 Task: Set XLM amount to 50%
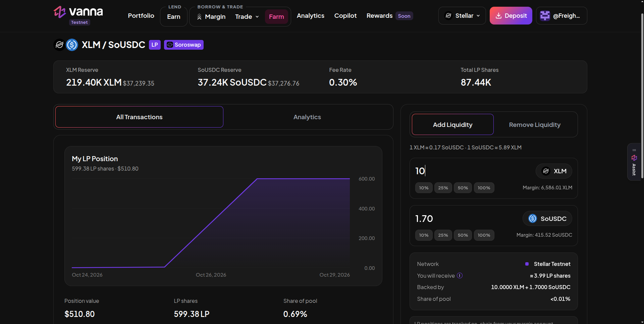463,188
